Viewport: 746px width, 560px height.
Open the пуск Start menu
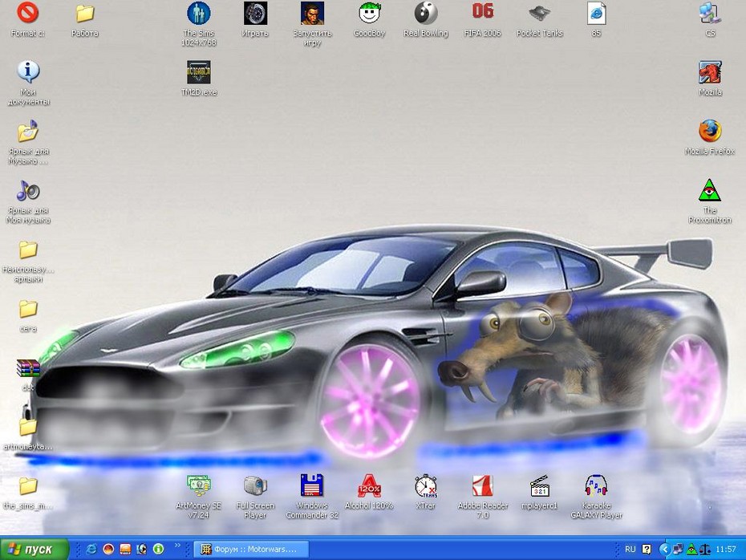pyautogui.click(x=34, y=549)
